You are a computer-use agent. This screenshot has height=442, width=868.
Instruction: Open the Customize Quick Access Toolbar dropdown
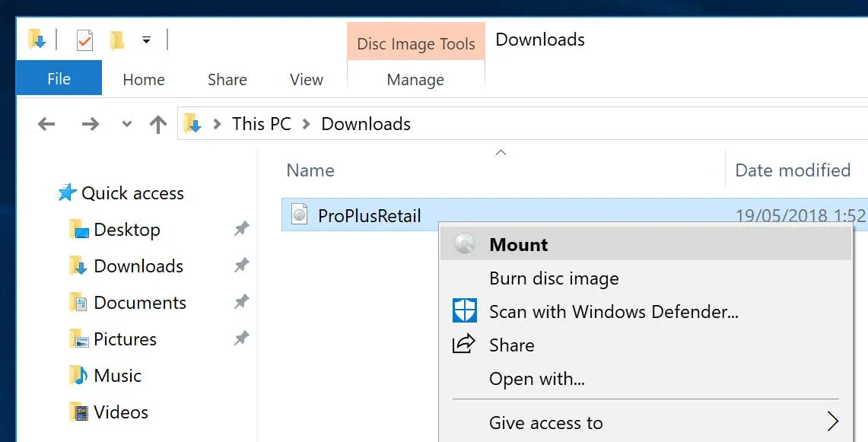click(x=146, y=40)
